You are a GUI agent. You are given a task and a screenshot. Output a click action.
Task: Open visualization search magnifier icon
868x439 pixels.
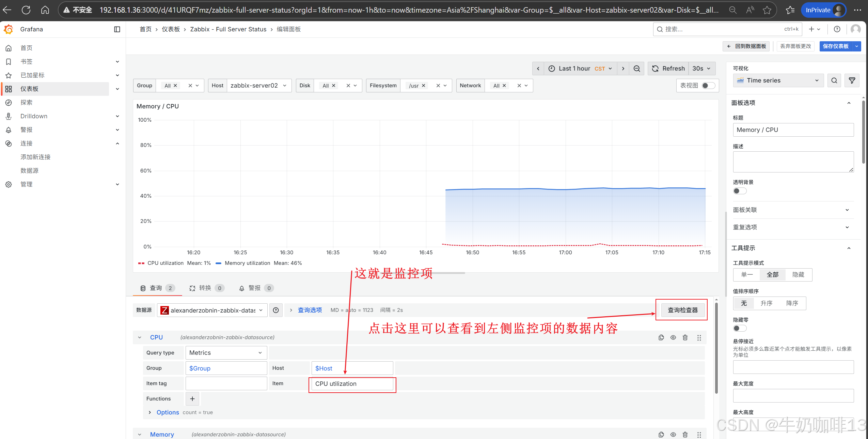834,80
